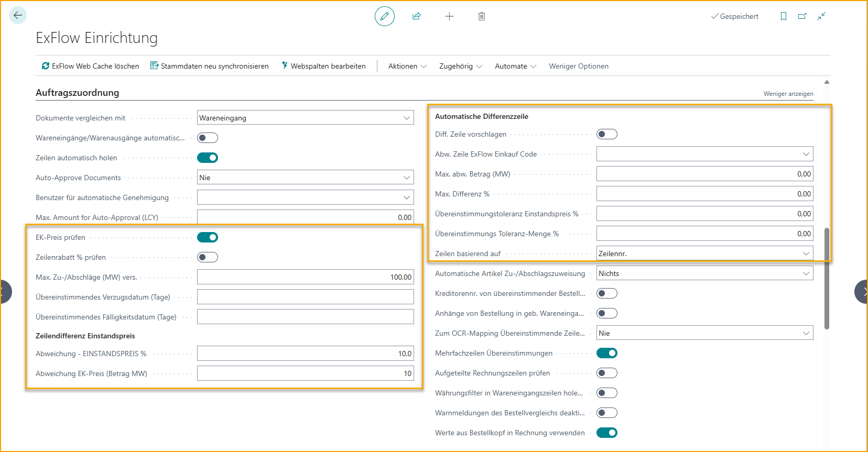Click the pencil edit icon
Viewport: 868px width, 452px height.
384,16
